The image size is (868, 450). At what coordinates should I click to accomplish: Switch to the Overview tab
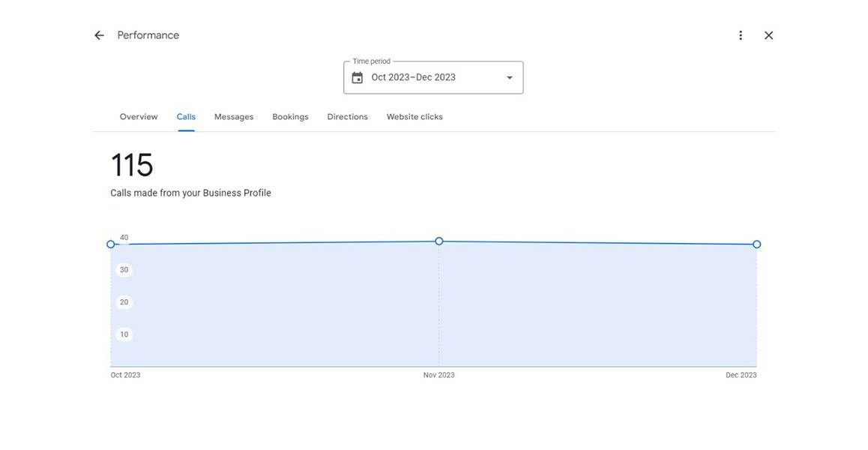139,117
